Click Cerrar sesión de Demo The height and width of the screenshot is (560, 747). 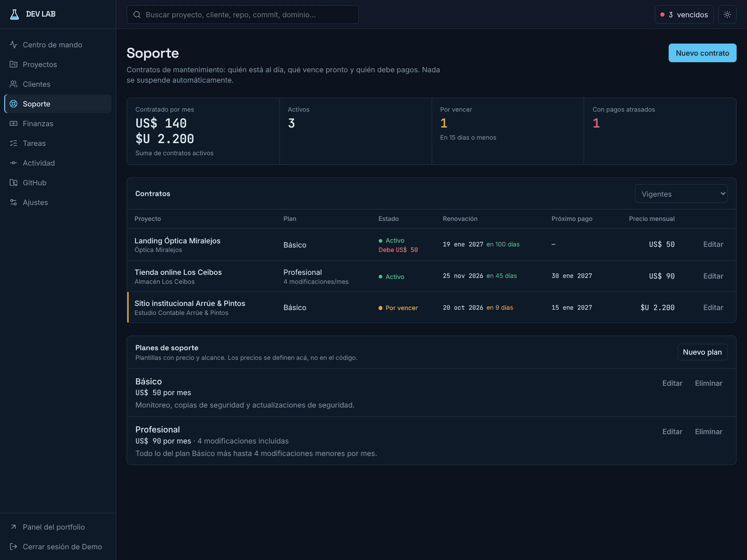pyautogui.click(x=58, y=547)
